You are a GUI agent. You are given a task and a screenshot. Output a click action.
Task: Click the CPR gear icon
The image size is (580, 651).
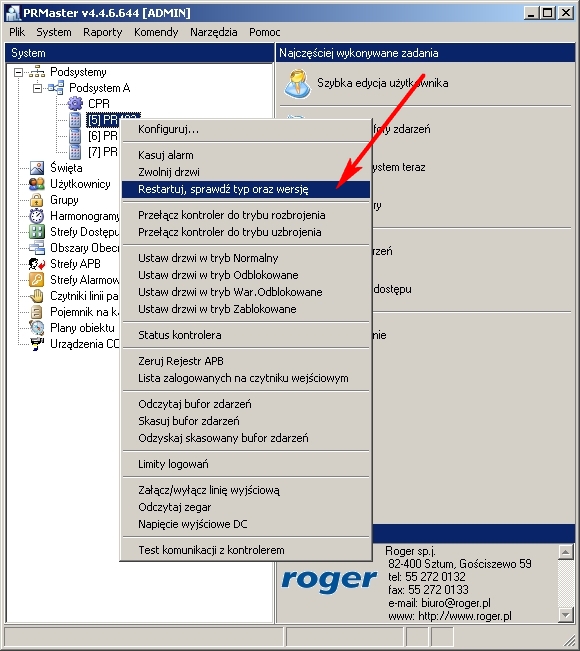[x=75, y=103]
